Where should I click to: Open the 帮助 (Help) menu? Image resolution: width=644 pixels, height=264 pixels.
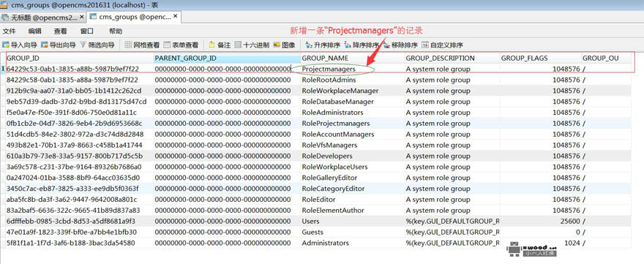pos(116,31)
